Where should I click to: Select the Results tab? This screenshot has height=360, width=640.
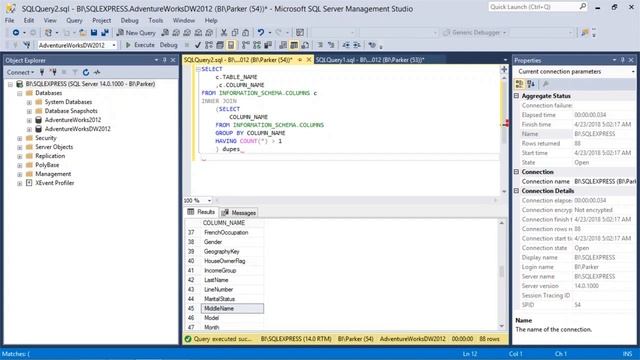(201, 212)
